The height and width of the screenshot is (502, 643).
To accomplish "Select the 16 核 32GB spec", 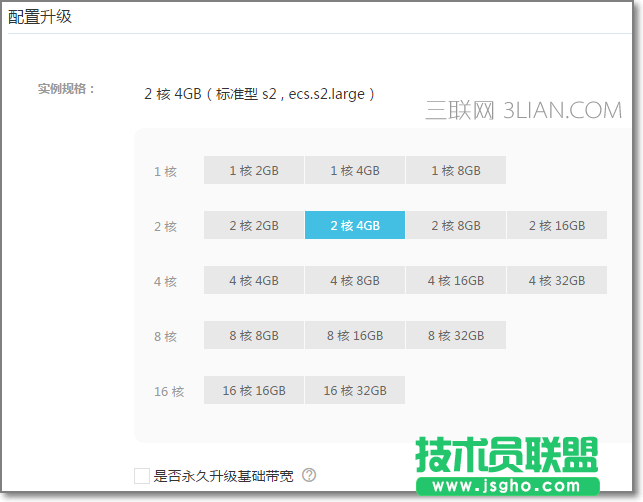I will 355,390.
